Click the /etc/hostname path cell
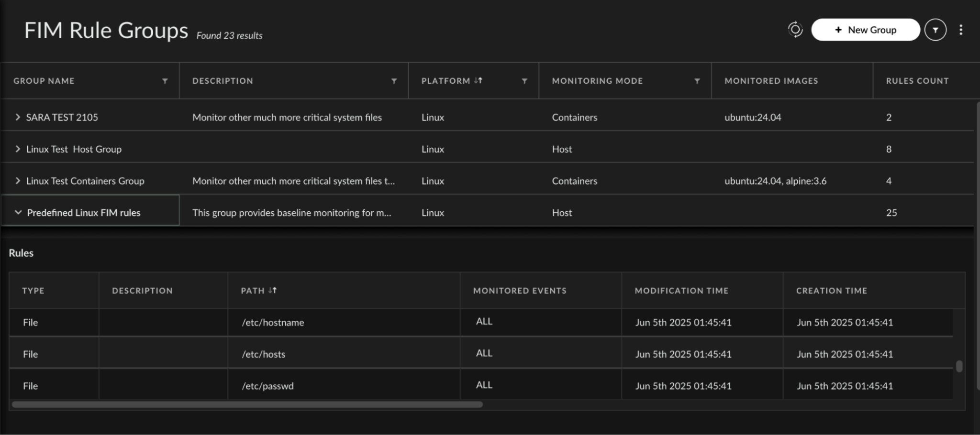980x435 pixels. [273, 322]
